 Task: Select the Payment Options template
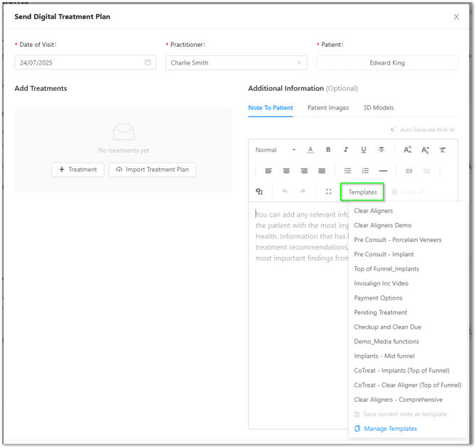coord(378,298)
